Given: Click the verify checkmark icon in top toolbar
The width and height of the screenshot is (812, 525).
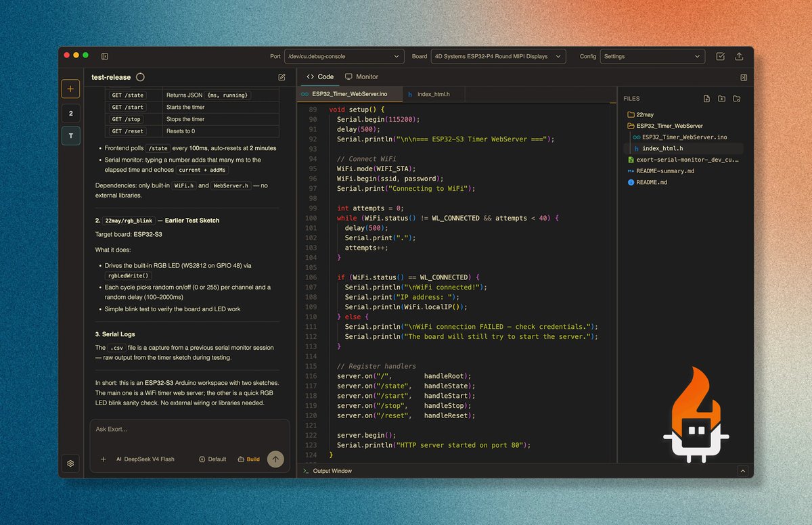Looking at the screenshot, I should click(721, 56).
